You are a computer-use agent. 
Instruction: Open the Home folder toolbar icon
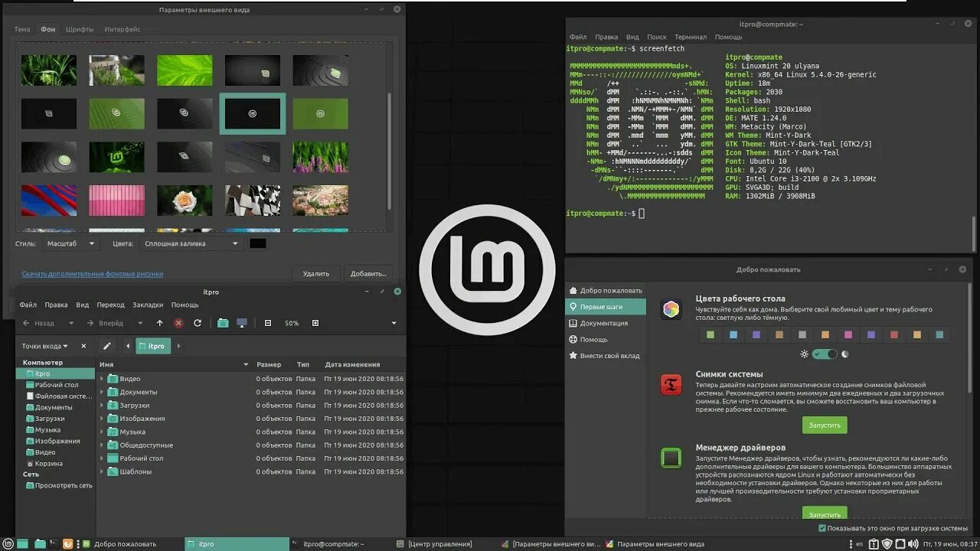click(x=223, y=323)
